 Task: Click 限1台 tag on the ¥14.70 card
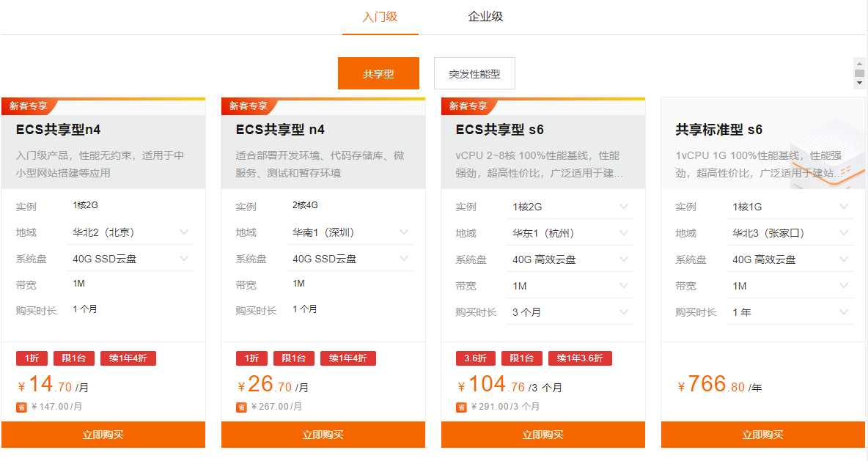tap(73, 358)
